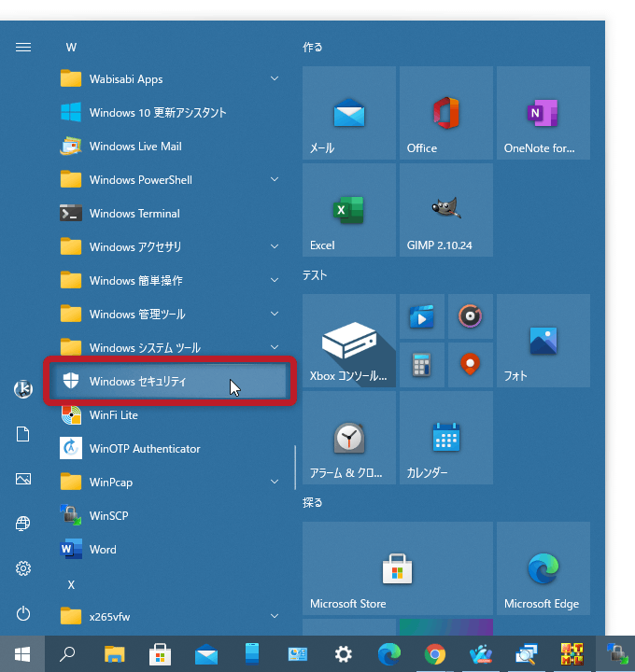Launch WinFi Lite

[168, 414]
